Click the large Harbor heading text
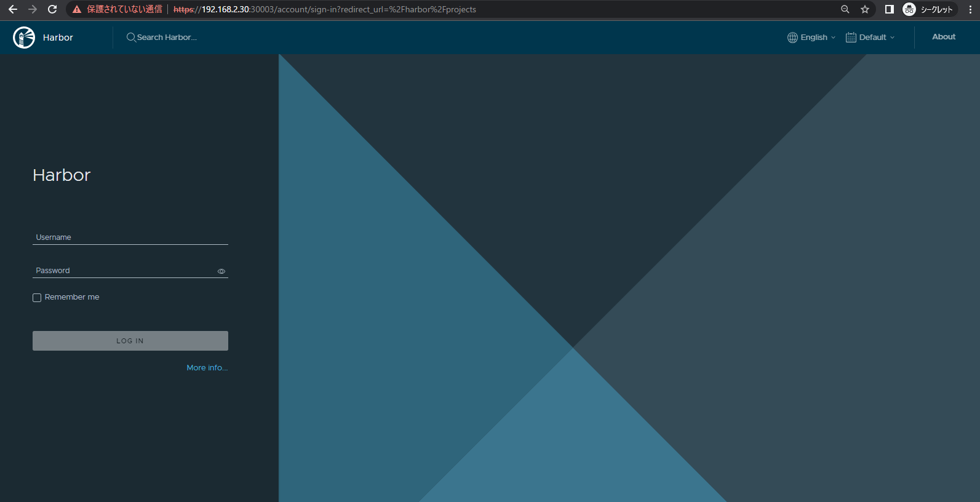 tap(62, 175)
